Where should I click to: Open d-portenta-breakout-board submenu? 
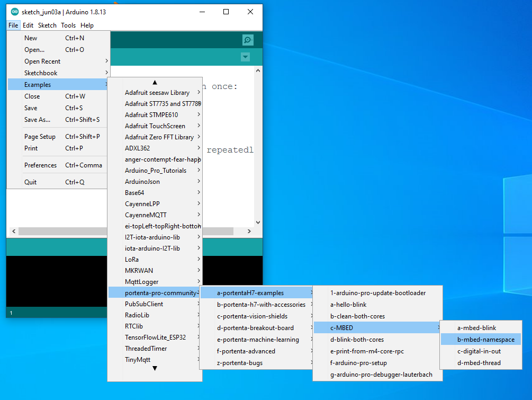pos(257,328)
